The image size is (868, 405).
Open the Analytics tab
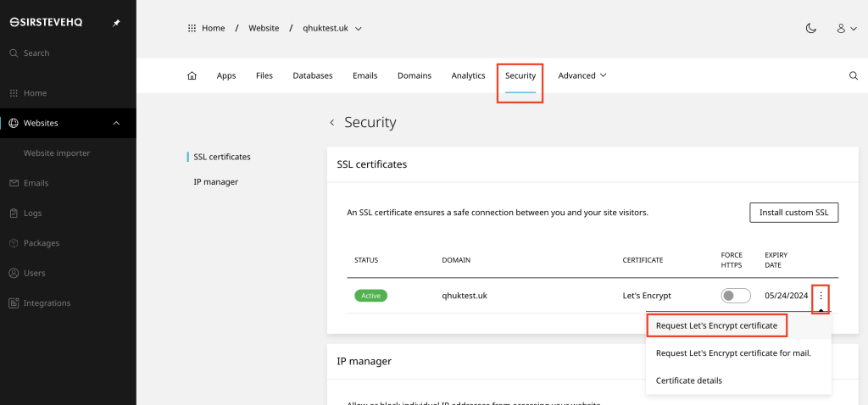(468, 75)
